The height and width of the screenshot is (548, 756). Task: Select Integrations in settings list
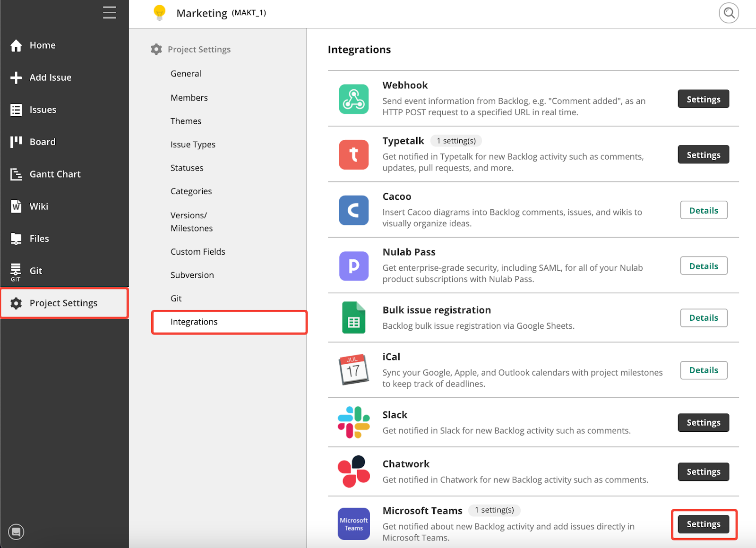(x=229, y=322)
